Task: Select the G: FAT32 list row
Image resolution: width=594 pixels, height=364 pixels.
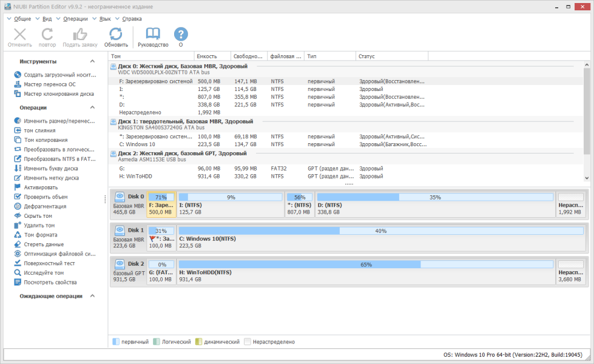Action: pos(346,168)
